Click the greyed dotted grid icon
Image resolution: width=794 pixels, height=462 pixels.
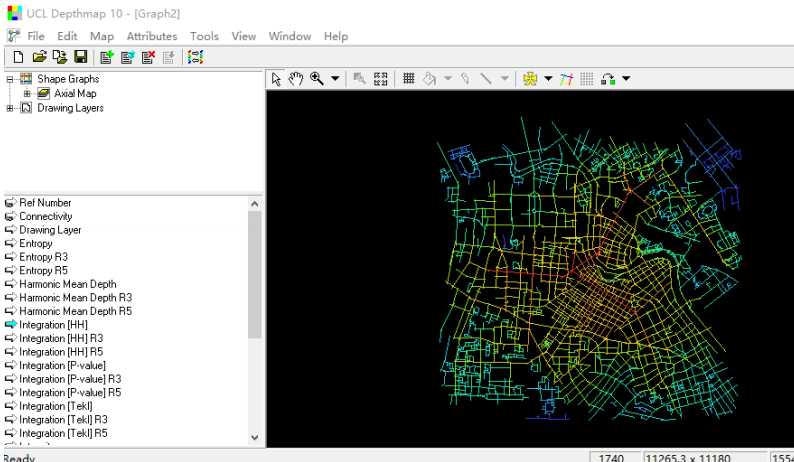[x=587, y=79]
